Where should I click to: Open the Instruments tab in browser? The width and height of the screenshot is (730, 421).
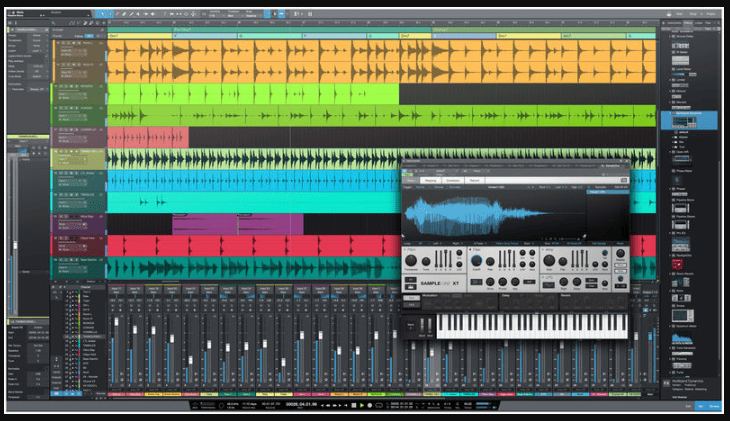(x=674, y=23)
